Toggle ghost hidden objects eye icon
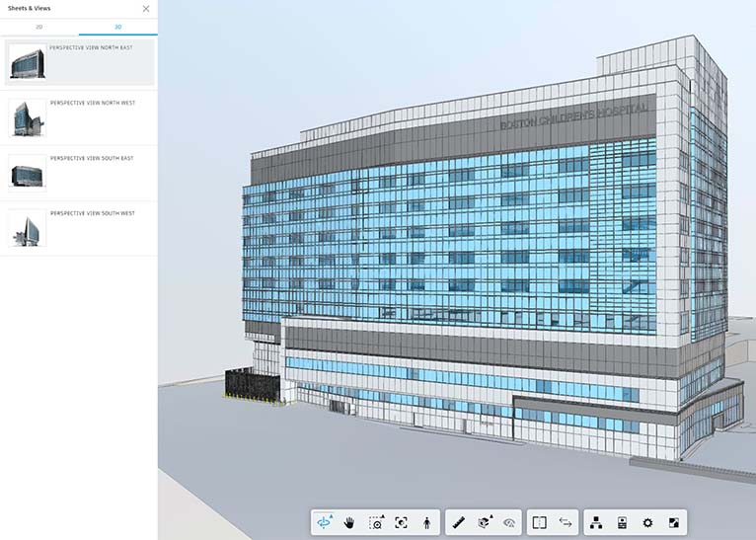The image size is (756, 540). 510,522
